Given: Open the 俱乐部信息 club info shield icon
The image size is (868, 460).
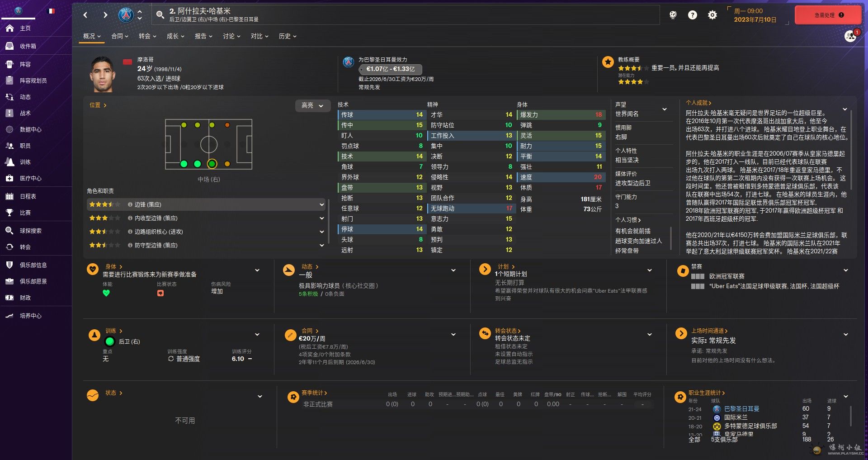Looking at the screenshot, I should [9, 265].
